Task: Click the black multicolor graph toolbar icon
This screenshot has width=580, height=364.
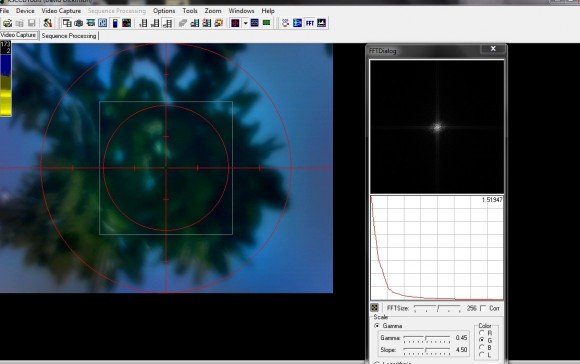Action: [127, 23]
